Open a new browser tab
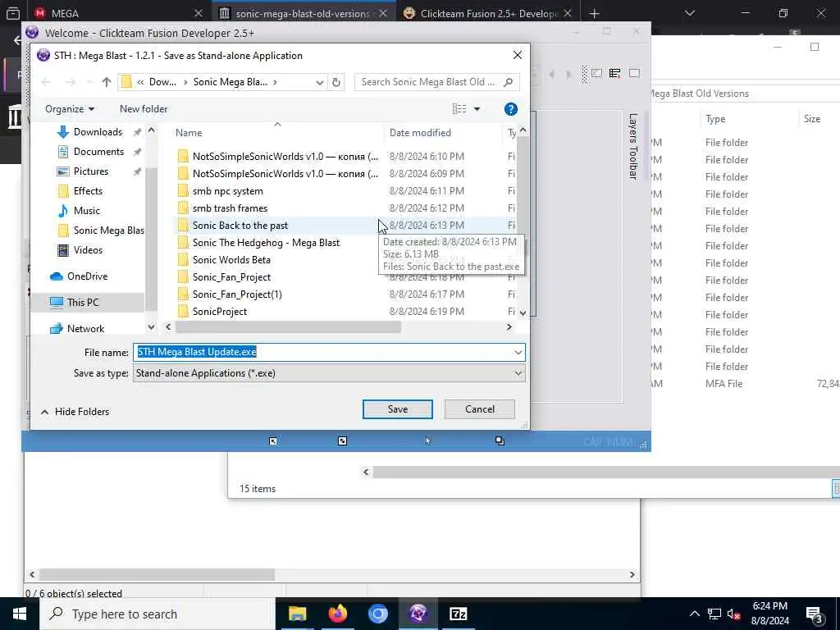Viewport: 840px width, 630px height. tap(594, 13)
